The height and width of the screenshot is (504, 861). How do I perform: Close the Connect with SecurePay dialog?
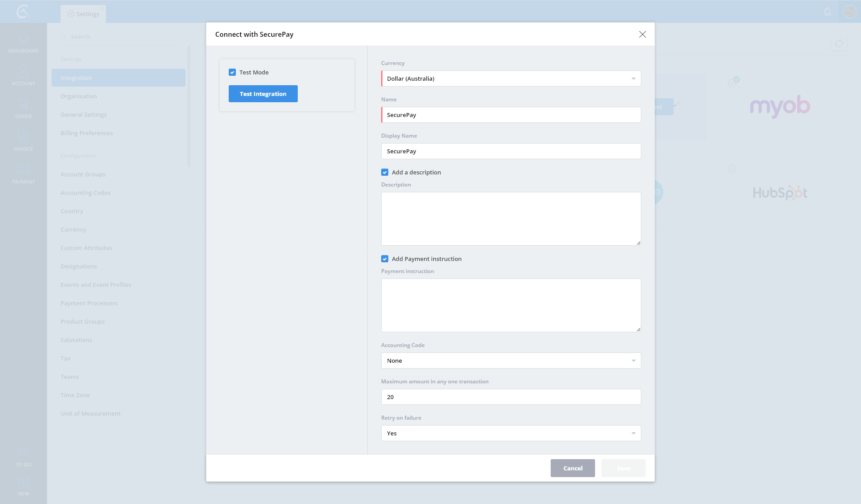(x=642, y=35)
